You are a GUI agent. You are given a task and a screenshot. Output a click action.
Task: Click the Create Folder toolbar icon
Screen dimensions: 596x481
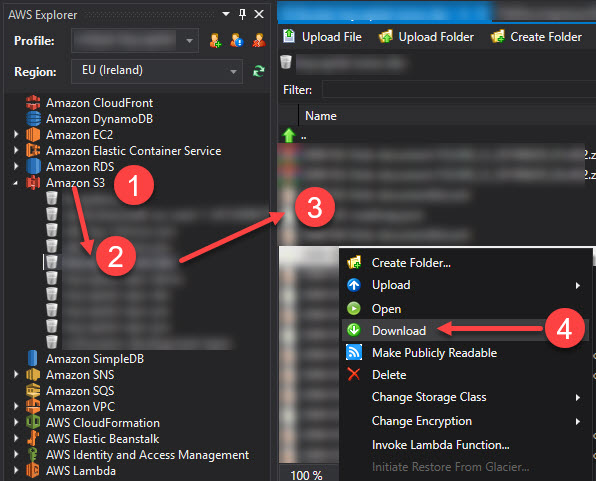498,37
